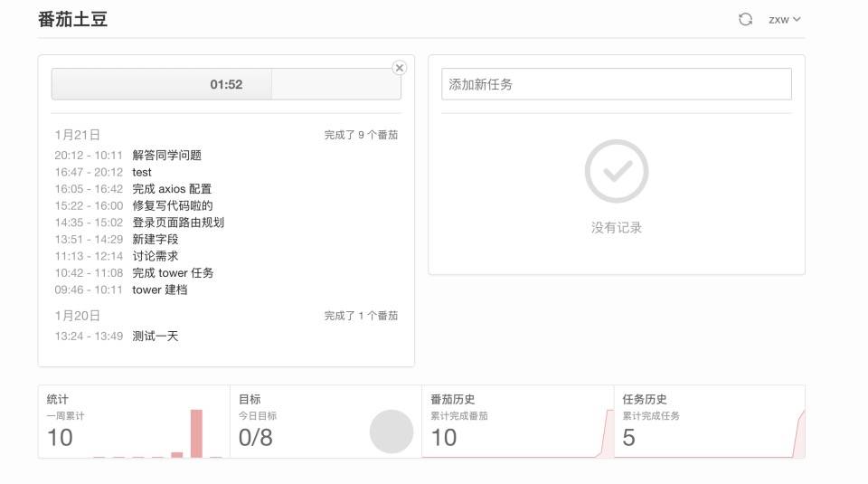Click the weekly bar chart
Viewport: 868px width, 484px height.
[x=157, y=433]
